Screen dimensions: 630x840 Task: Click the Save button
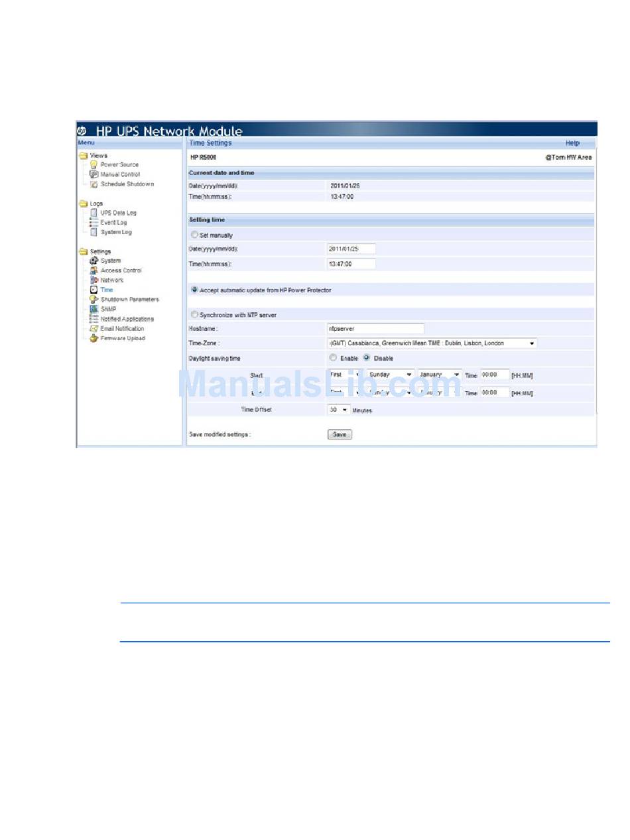(x=340, y=434)
